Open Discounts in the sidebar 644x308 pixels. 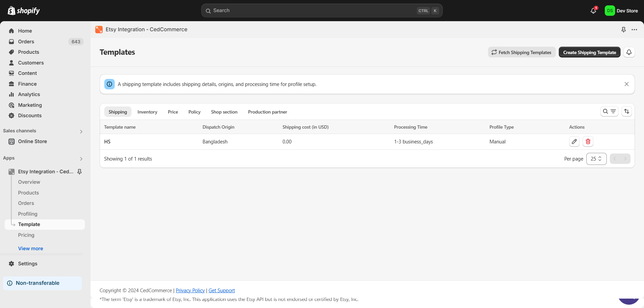coord(30,116)
